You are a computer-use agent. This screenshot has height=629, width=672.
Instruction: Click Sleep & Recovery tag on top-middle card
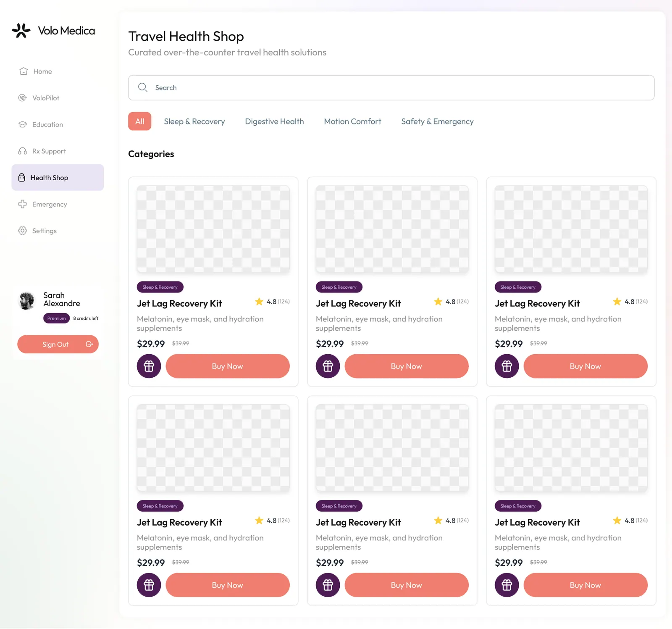click(x=339, y=287)
